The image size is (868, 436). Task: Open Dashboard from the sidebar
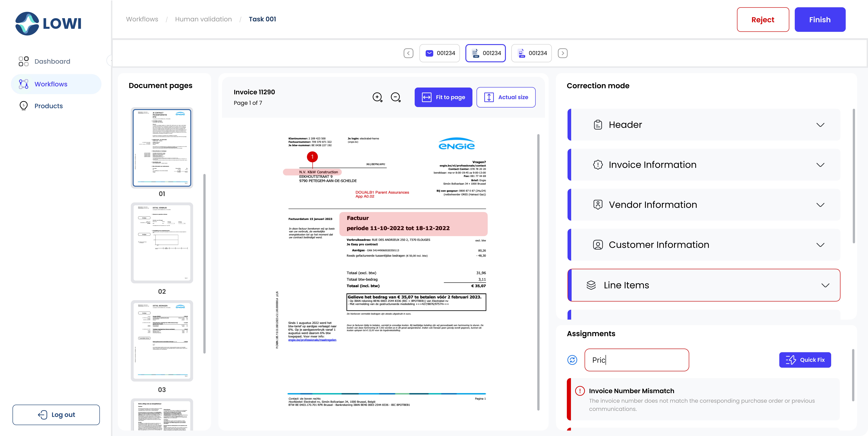[52, 61]
